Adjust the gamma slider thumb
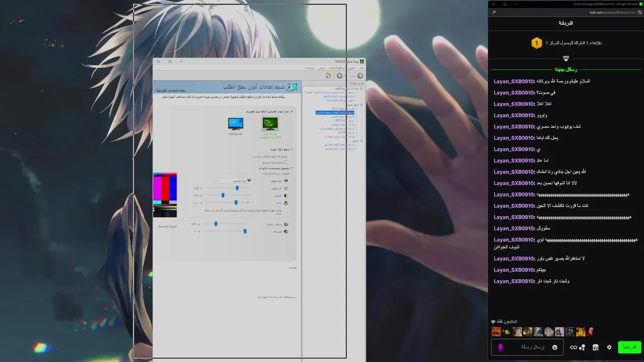The height and width of the screenshot is (362, 644). (x=236, y=203)
